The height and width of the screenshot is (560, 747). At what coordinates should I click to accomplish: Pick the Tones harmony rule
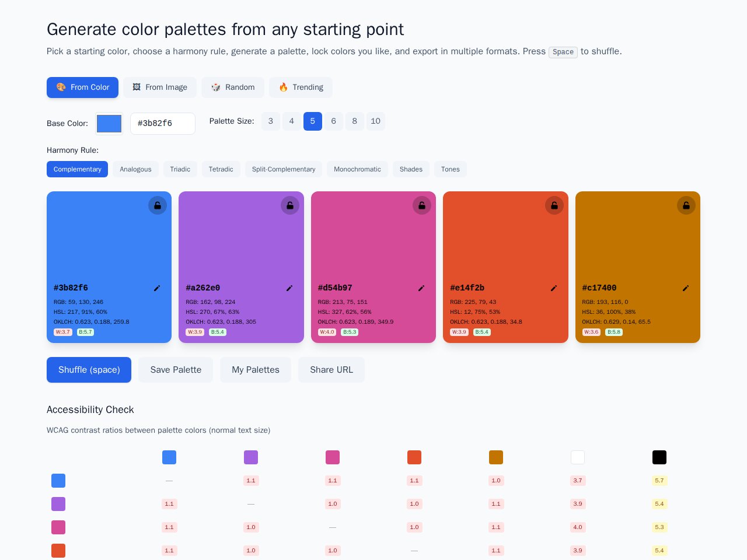(x=451, y=169)
